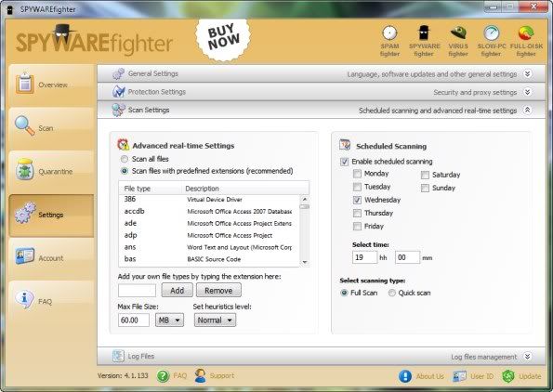The image size is (553, 392).
Task: Check the Monday checkbox
Action: (357, 174)
